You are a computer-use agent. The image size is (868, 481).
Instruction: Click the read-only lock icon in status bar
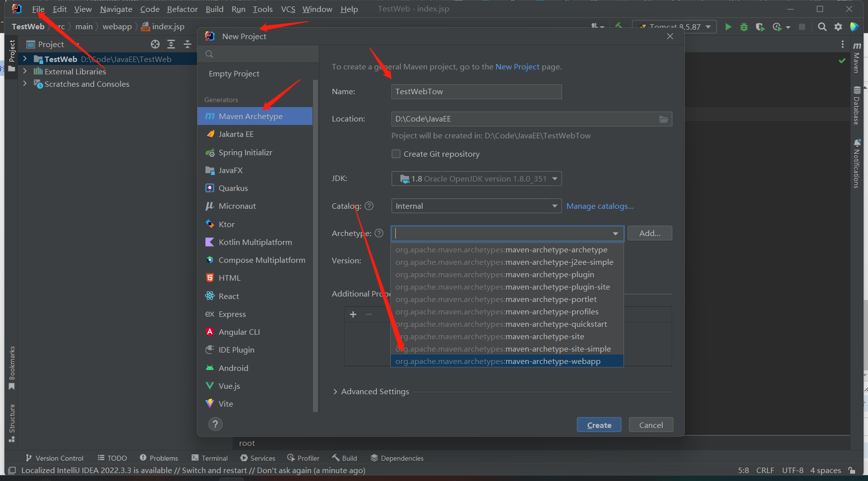(852, 470)
